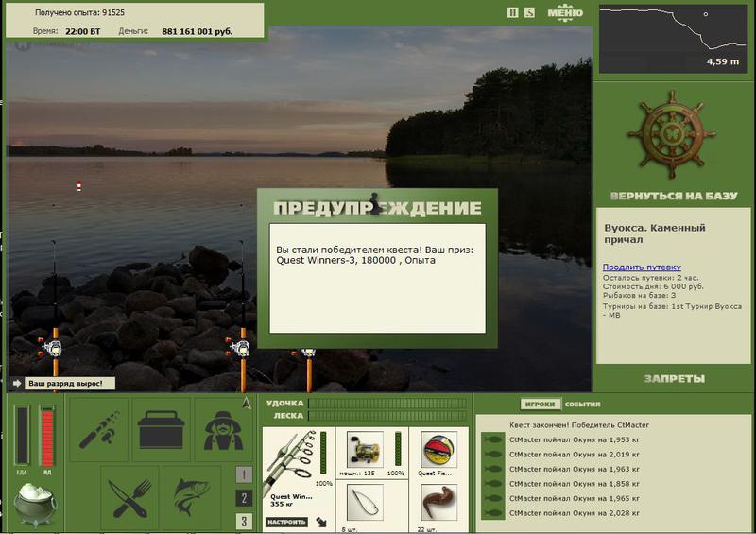Click event: Окуня на 2,019 кг
This screenshot has width=756, height=534.
[x=575, y=455]
